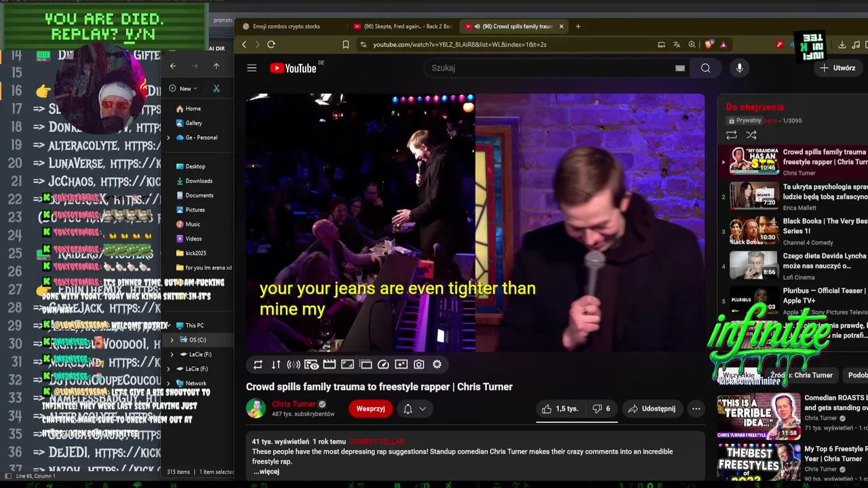Select This PC in File Explorer sidebar
868x488 pixels.
(190, 325)
